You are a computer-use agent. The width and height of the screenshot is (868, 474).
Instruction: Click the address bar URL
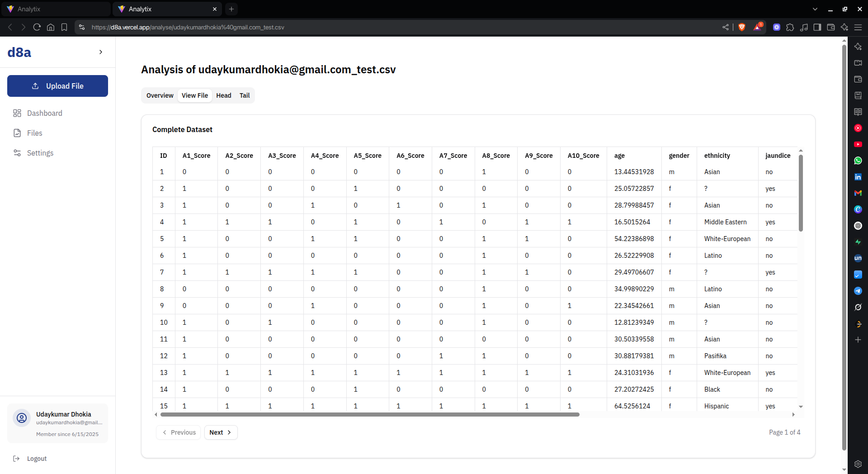(x=188, y=27)
